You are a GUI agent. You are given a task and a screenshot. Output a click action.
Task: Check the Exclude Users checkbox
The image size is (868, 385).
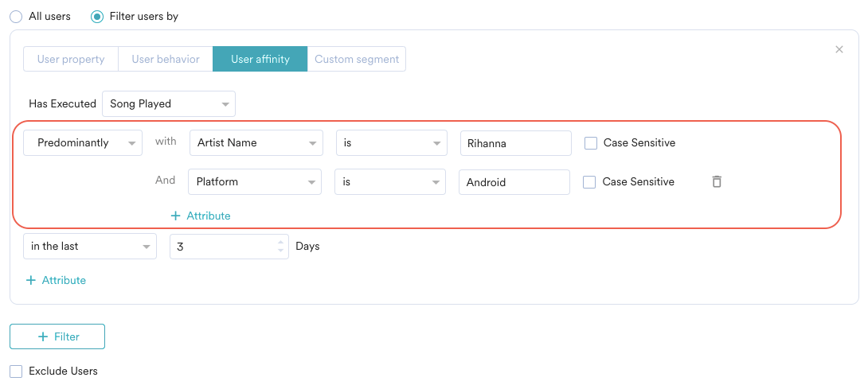16,371
